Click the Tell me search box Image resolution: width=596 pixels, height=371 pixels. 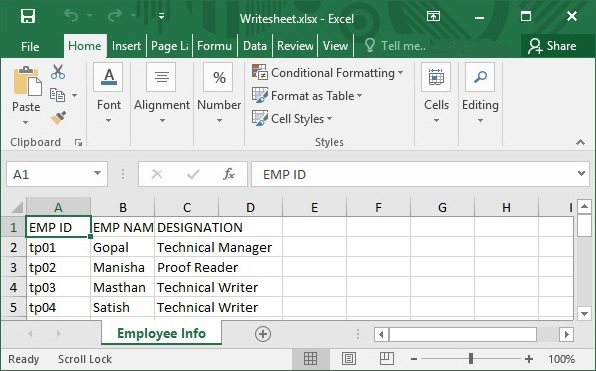click(395, 46)
